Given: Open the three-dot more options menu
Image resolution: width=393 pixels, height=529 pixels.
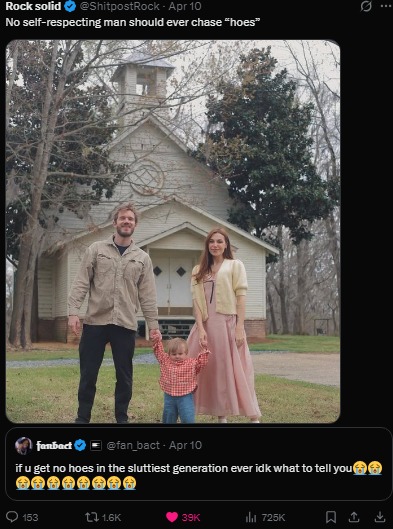Looking at the screenshot, I should [x=386, y=6].
